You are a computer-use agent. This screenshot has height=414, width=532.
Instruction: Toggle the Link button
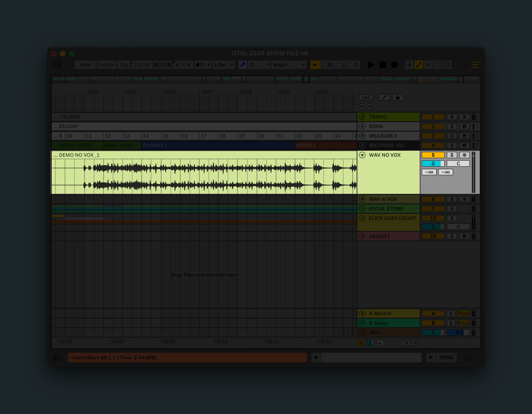click(x=85, y=65)
